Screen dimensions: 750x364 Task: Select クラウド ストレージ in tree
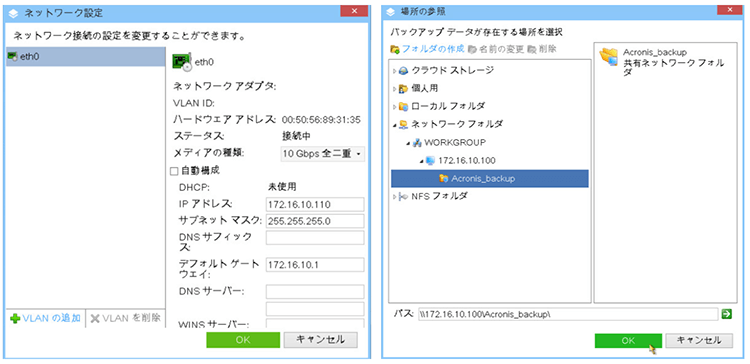click(452, 70)
